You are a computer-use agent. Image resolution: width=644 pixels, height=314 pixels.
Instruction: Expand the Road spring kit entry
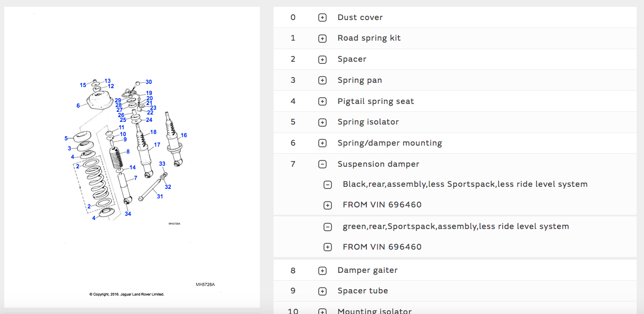point(323,39)
